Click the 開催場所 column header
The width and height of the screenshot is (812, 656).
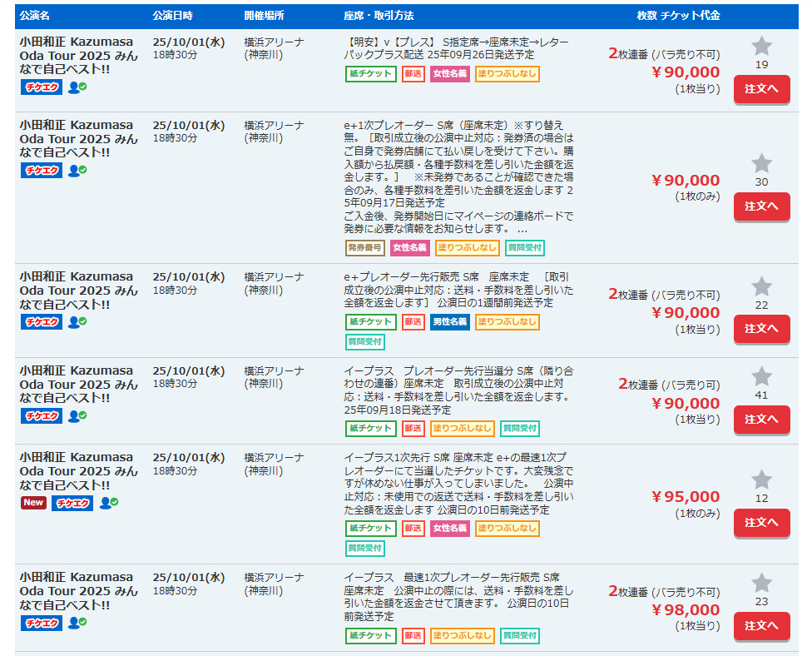tap(265, 16)
